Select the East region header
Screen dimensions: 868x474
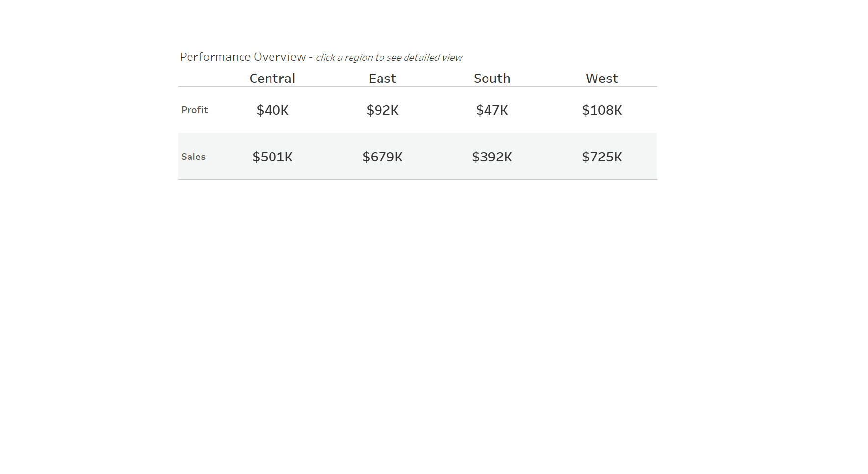tap(382, 79)
